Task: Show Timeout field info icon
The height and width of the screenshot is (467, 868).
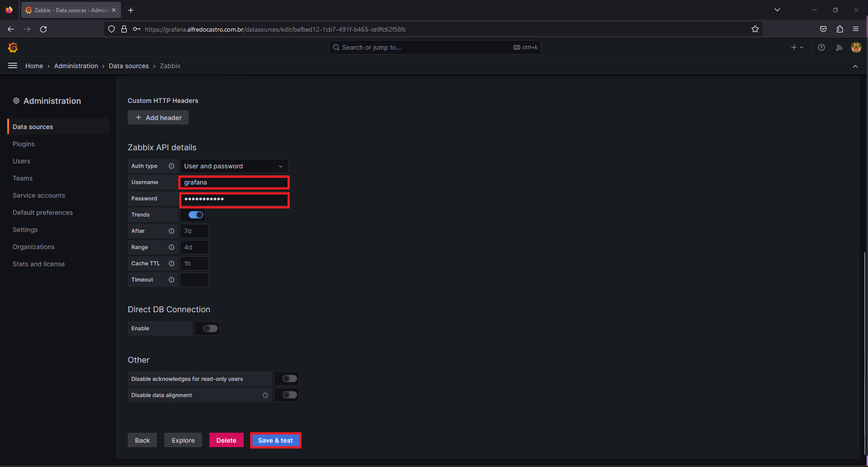Action: [x=172, y=280]
